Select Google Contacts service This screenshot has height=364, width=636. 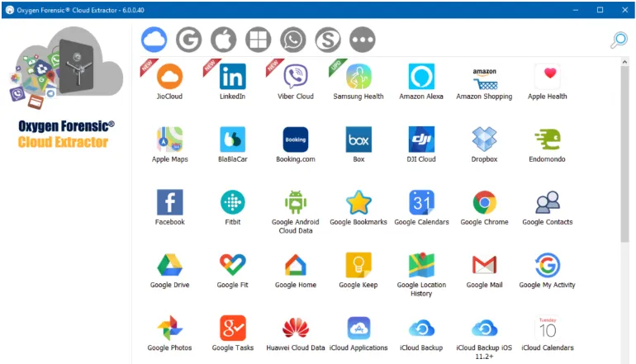(x=548, y=207)
